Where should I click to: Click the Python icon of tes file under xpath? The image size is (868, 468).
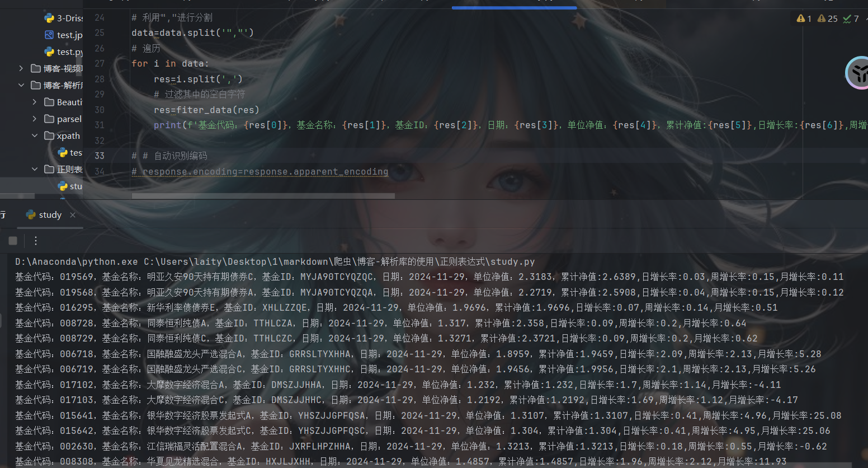pyautogui.click(x=63, y=152)
